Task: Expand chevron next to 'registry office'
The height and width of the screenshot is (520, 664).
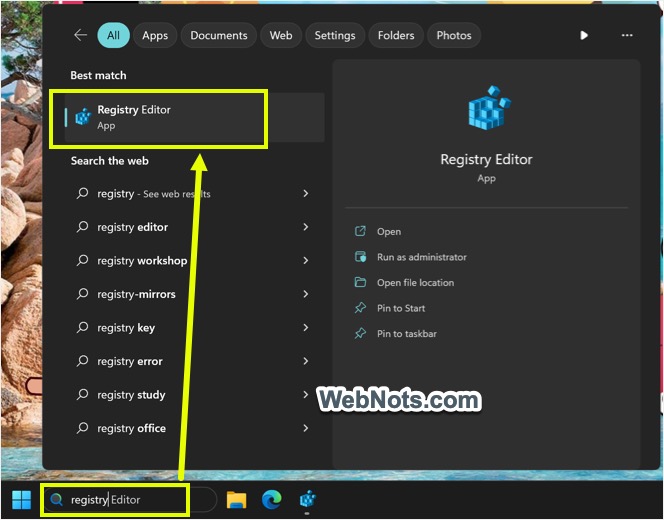Action: [306, 428]
